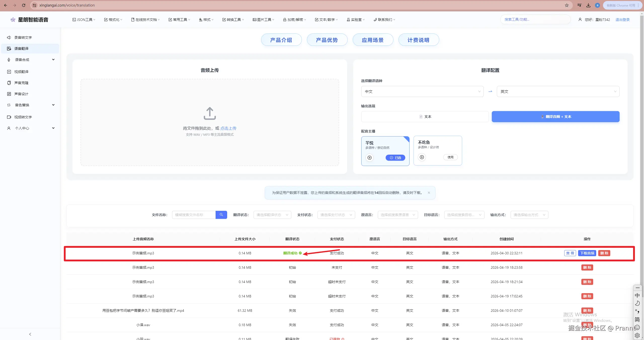Open 声音设计 sidebar item
This screenshot has height=340, width=644.
pos(30,94)
